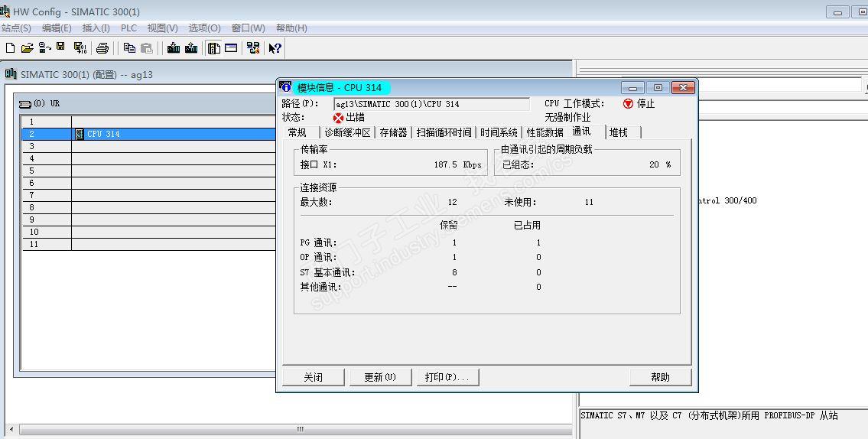Click the 路径 path field

[431, 104]
